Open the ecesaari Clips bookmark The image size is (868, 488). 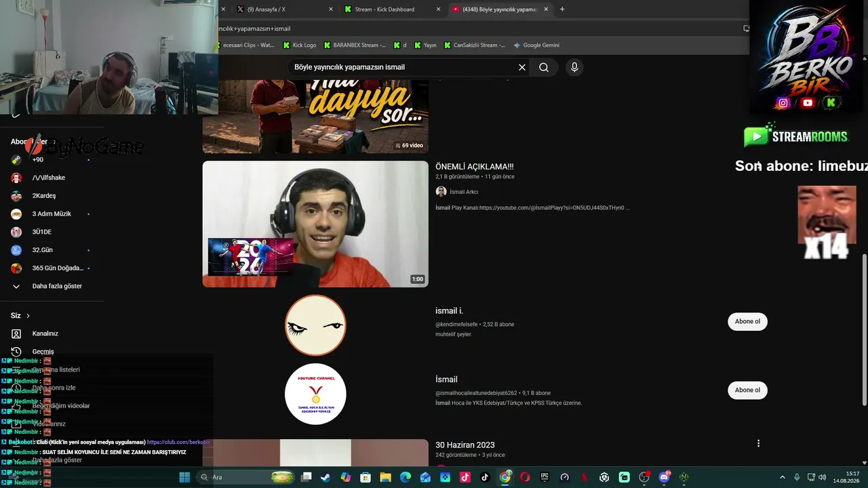tap(248, 45)
